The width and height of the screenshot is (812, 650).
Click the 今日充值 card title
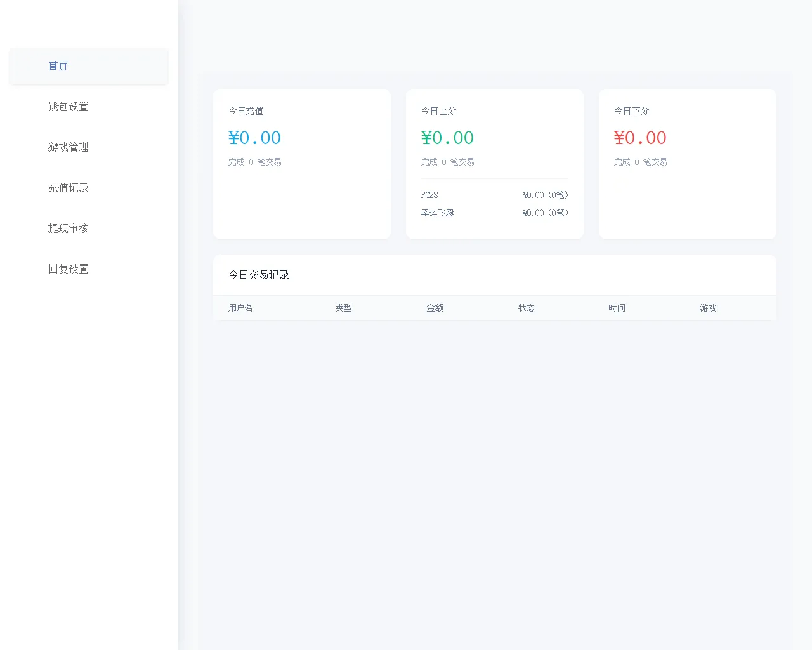coord(246,111)
